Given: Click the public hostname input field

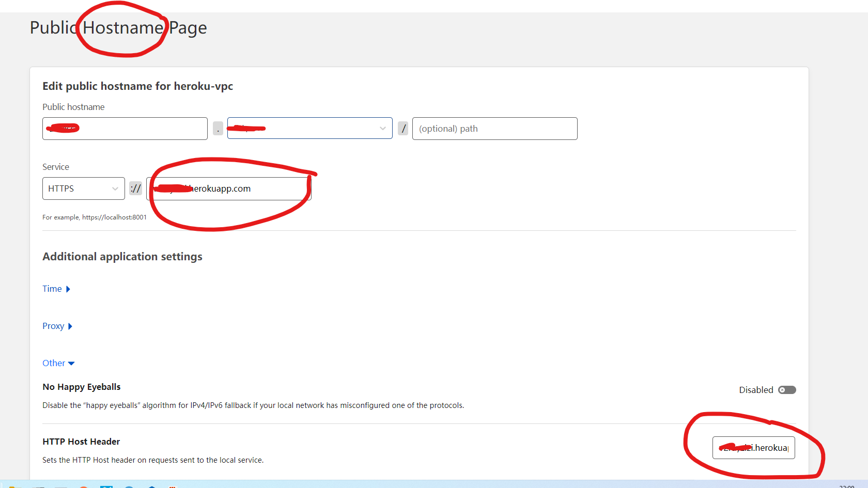Looking at the screenshot, I should (125, 128).
